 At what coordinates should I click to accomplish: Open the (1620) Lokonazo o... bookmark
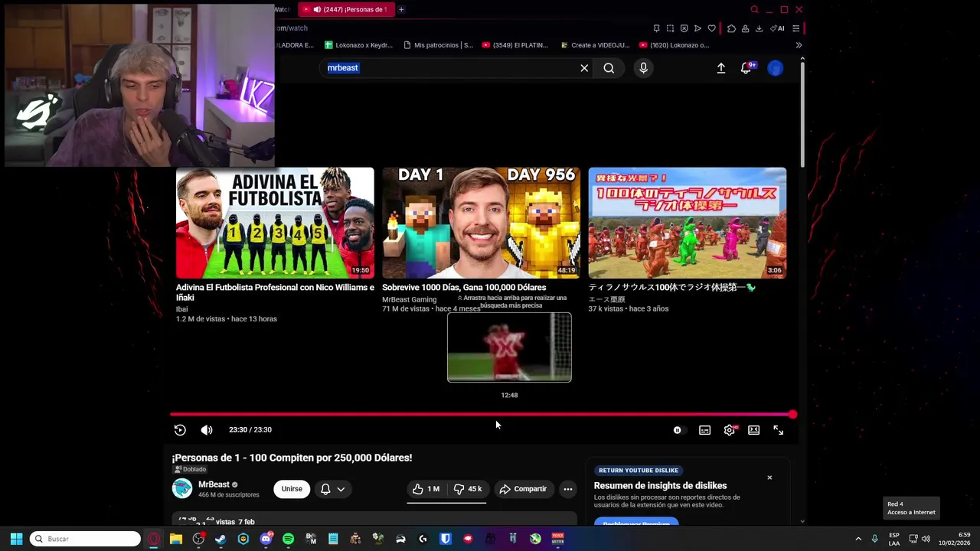(x=674, y=45)
